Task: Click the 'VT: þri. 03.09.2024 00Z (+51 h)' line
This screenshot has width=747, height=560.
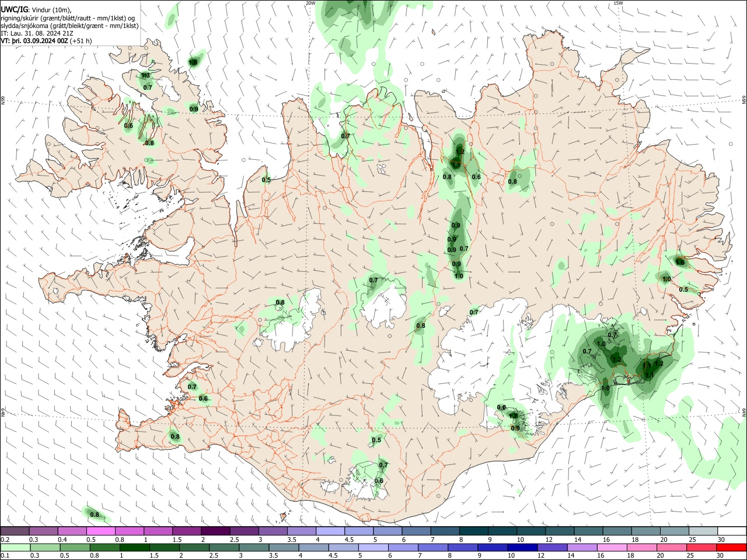Action: click(46, 41)
